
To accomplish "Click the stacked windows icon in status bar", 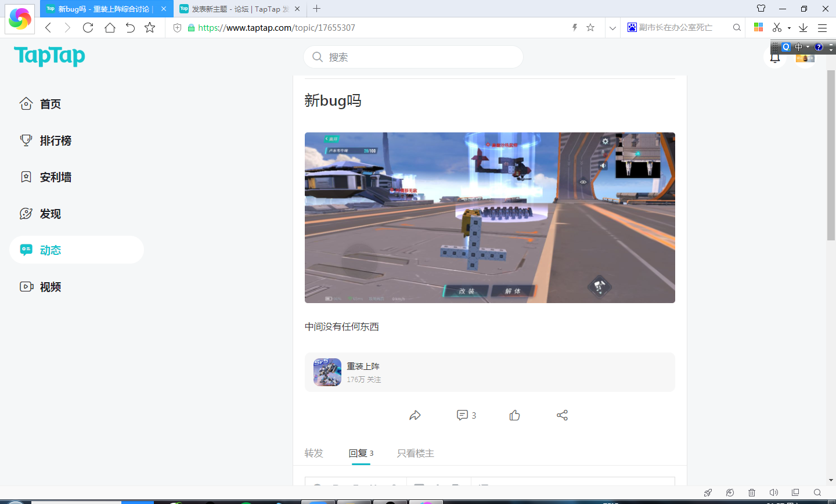I will pos(795,492).
